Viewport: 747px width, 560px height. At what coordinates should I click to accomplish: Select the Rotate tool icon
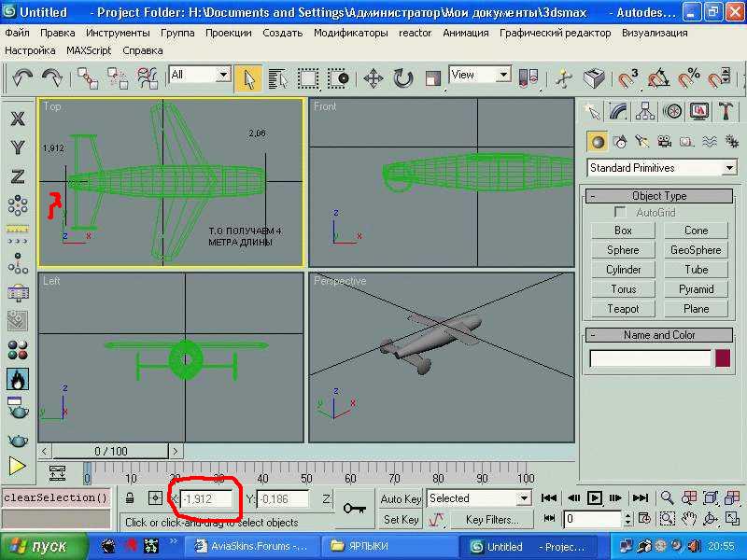(x=402, y=78)
